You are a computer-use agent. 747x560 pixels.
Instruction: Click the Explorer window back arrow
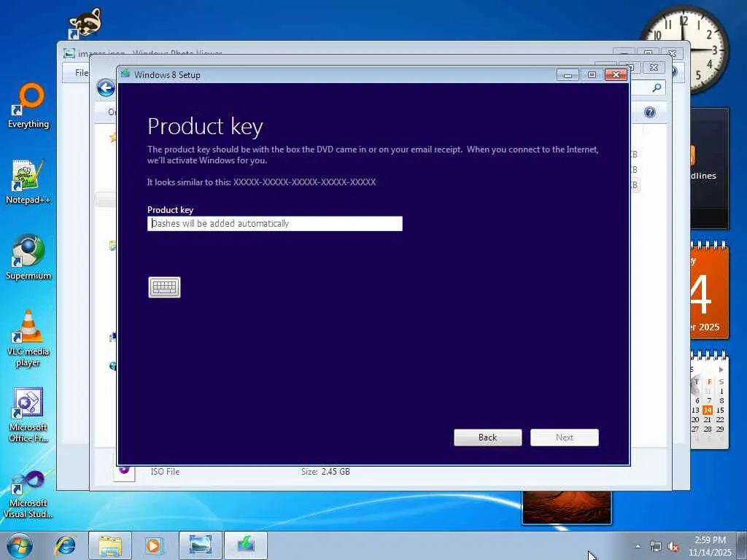[106, 87]
